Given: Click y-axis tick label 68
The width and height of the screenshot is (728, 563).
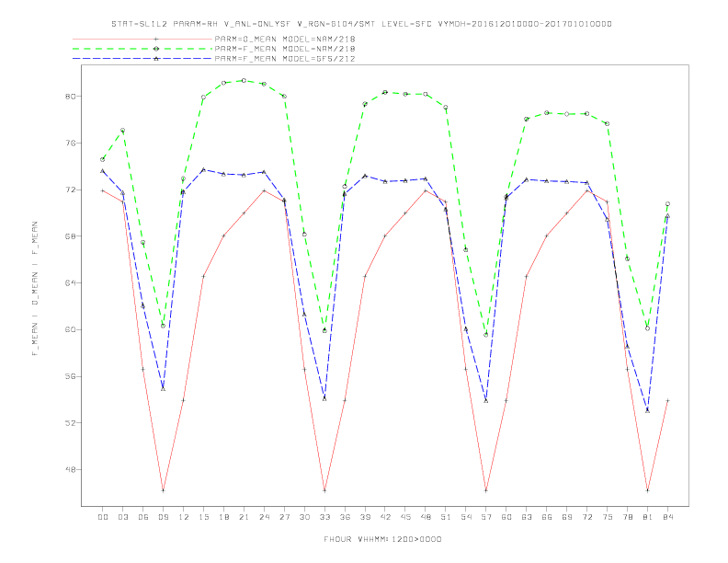Looking at the screenshot, I should [x=70, y=236].
